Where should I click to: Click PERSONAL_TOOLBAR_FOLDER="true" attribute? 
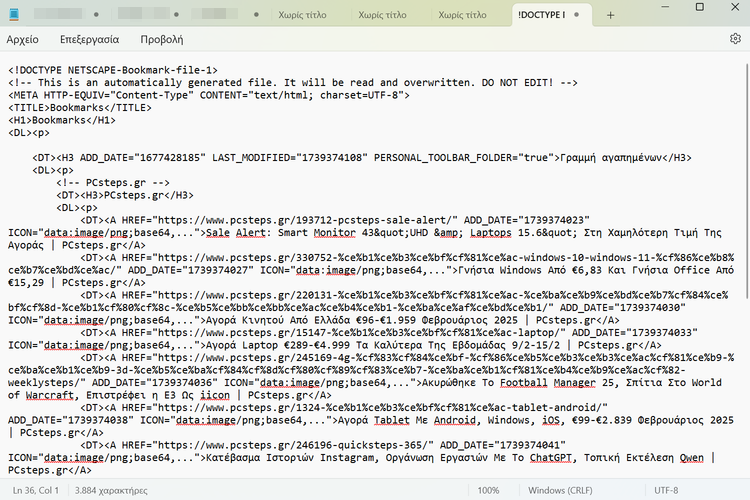[x=463, y=158]
